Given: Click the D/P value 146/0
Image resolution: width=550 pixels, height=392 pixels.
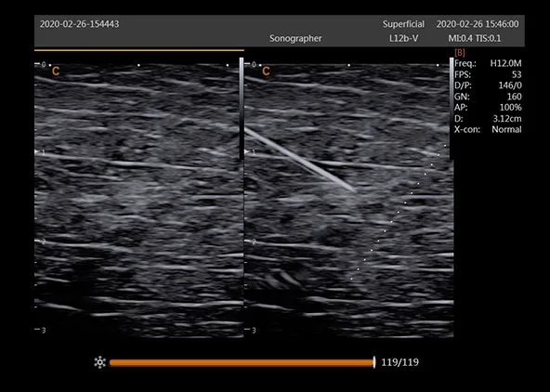Looking at the screenshot, I should [x=510, y=85].
